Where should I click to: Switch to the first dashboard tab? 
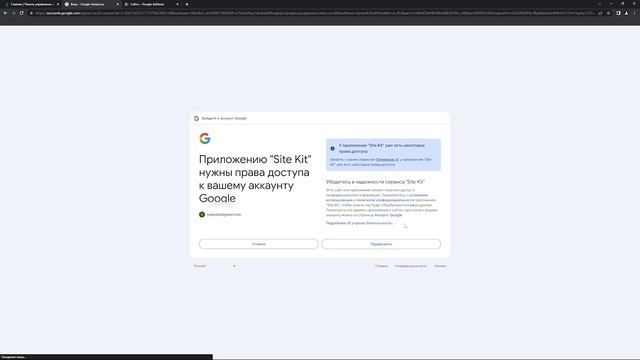coord(31,4)
